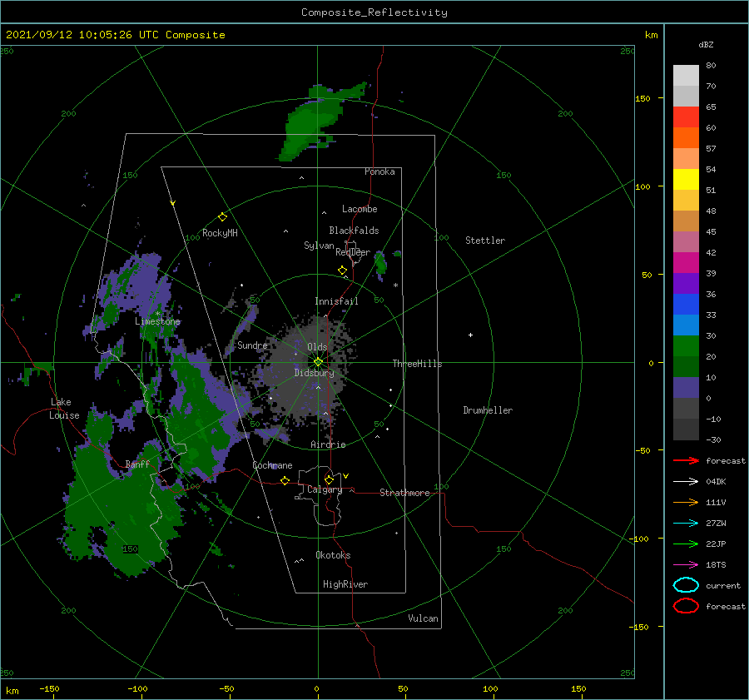
Task: Click the red 65 dBZ color swatch
Action: click(686, 117)
